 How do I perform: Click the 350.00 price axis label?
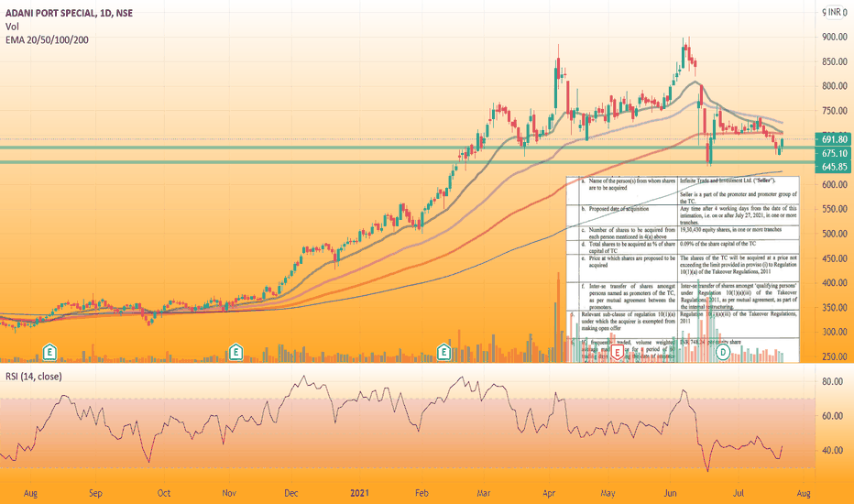point(835,307)
